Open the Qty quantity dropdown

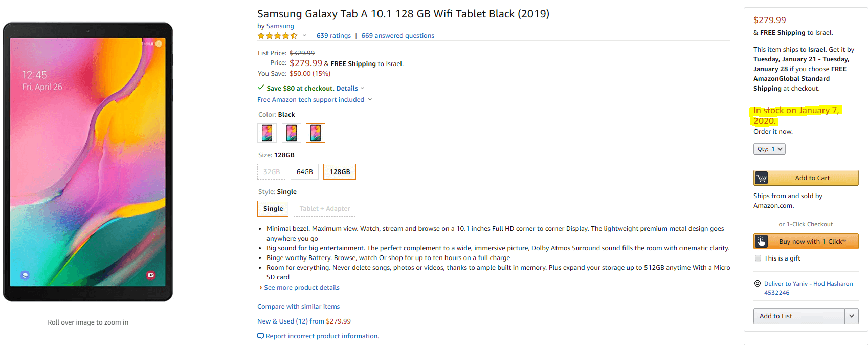[x=769, y=149]
